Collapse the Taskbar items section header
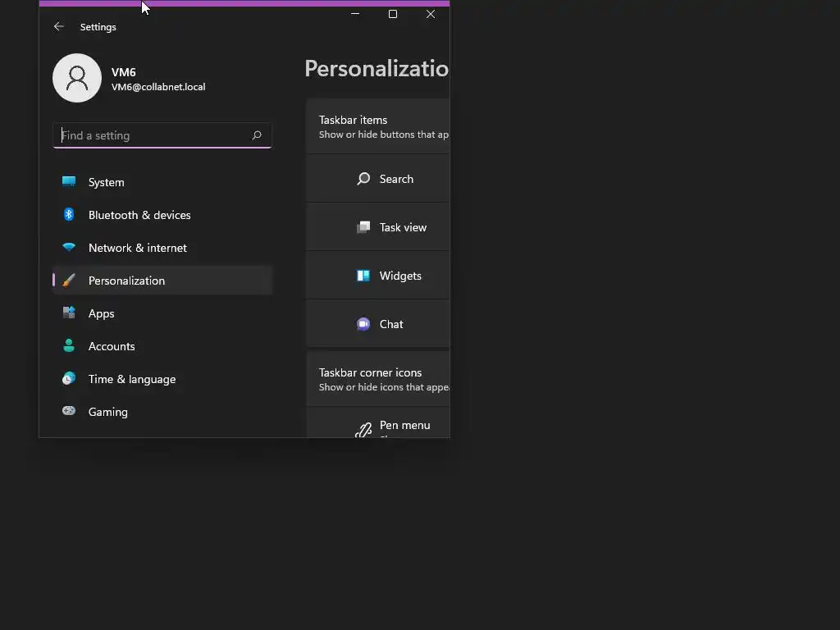 (x=379, y=126)
